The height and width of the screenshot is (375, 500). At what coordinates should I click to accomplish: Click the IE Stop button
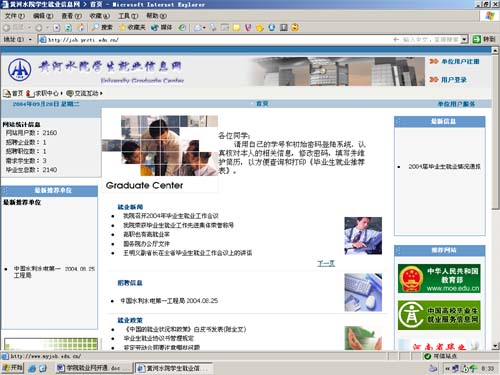point(56,28)
